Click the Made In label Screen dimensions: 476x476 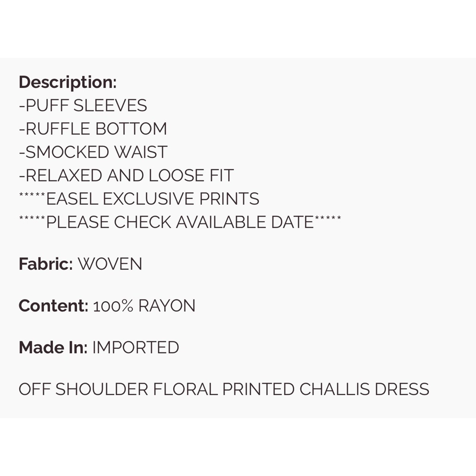53,347
